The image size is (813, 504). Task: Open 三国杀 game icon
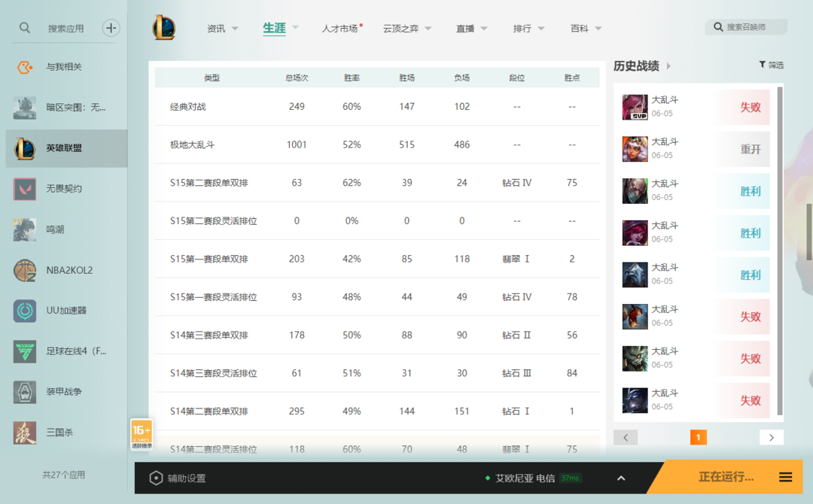click(25, 433)
